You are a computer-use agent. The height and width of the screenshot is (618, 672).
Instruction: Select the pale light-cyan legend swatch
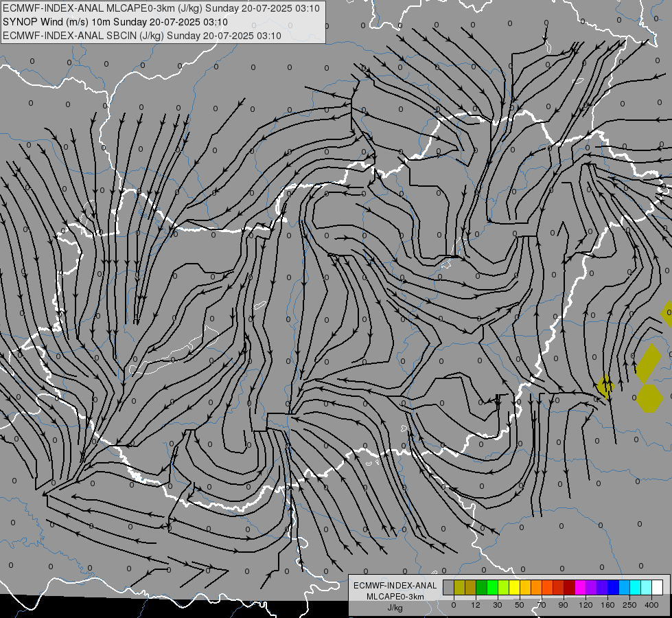tap(647, 587)
